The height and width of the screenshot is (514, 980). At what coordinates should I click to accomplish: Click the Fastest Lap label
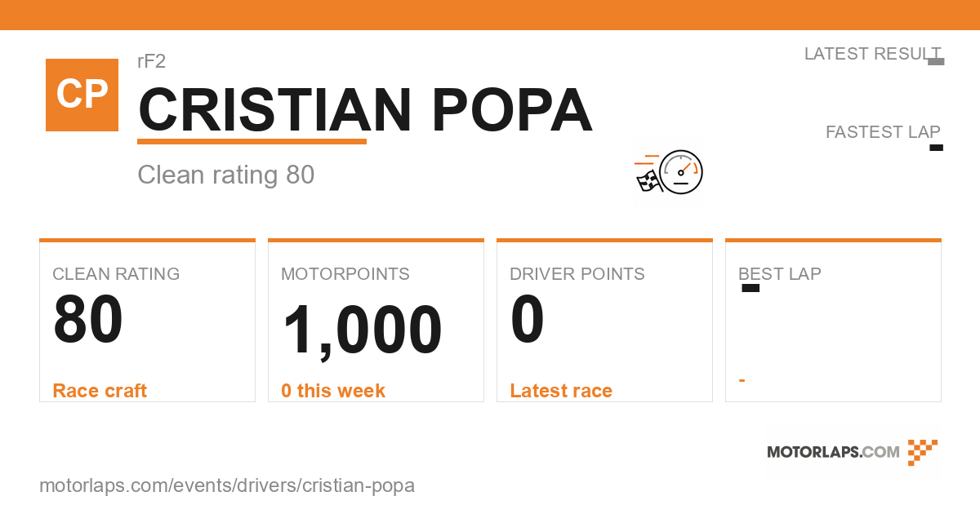(x=883, y=131)
